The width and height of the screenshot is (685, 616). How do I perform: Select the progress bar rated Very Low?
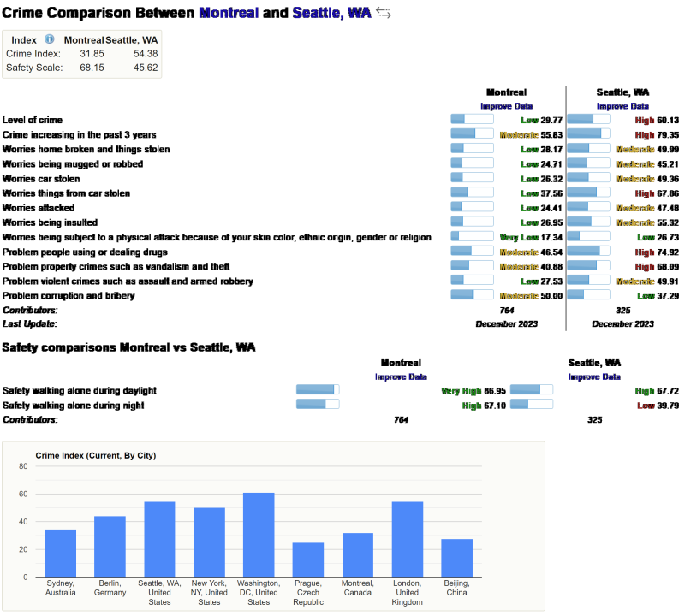tap(472, 237)
